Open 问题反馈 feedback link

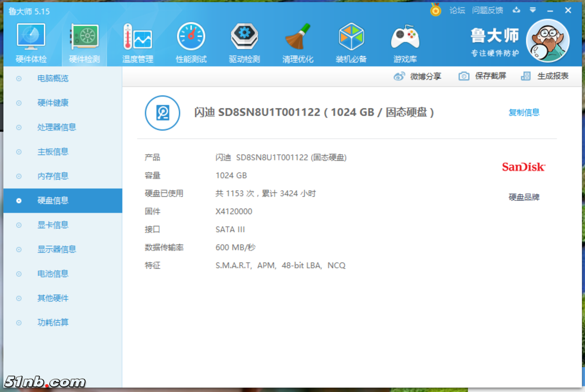487,10
